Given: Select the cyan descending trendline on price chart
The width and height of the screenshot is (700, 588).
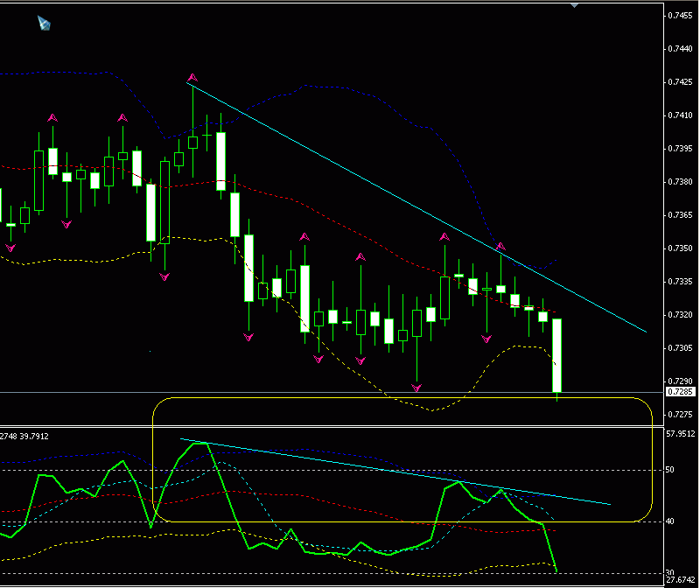Looking at the screenshot, I should point(416,207).
